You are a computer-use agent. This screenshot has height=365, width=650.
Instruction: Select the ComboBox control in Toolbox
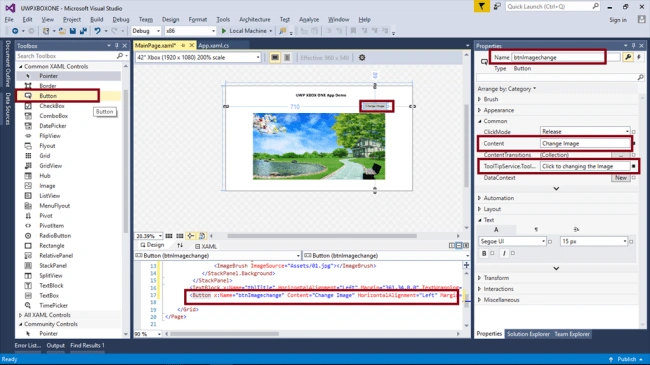click(x=53, y=116)
